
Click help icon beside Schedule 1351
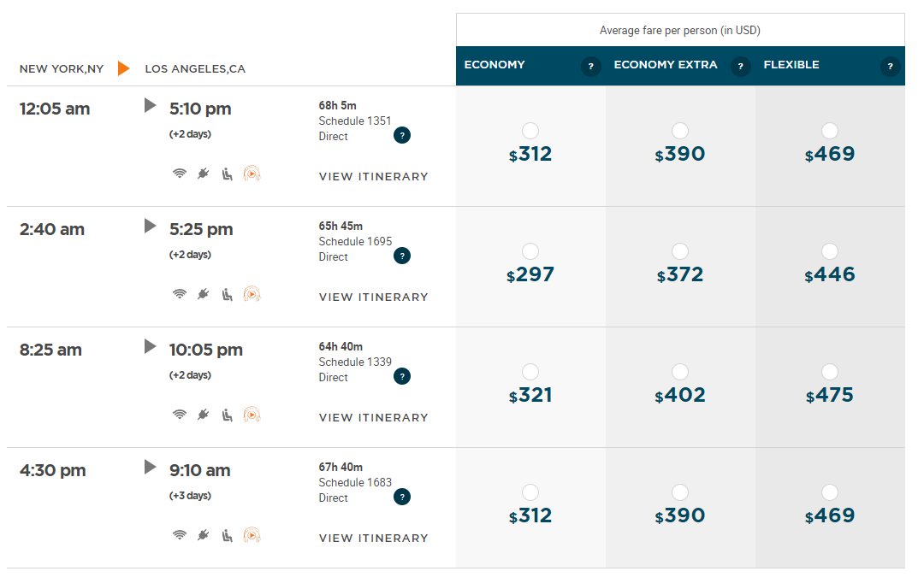402,135
